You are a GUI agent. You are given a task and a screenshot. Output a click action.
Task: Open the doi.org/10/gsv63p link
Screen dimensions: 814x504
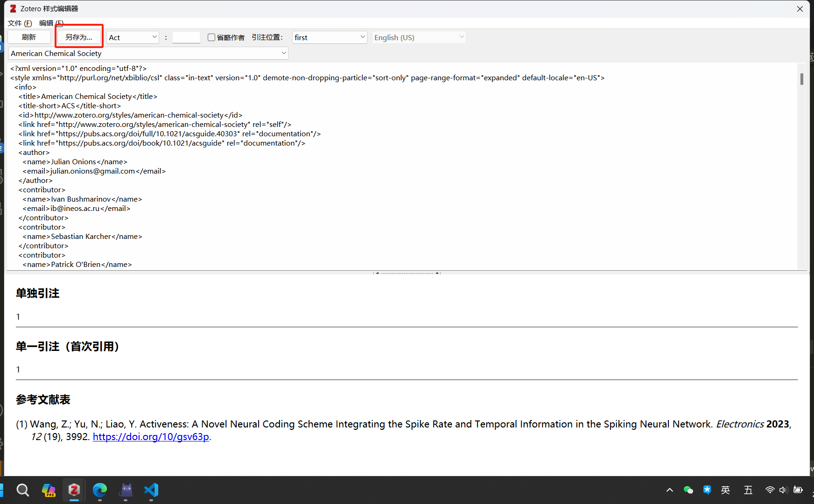pos(151,437)
